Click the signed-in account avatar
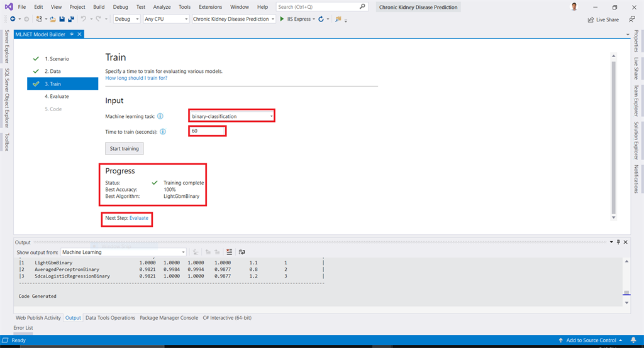Viewport: 644px width, 348px height. 574,6
